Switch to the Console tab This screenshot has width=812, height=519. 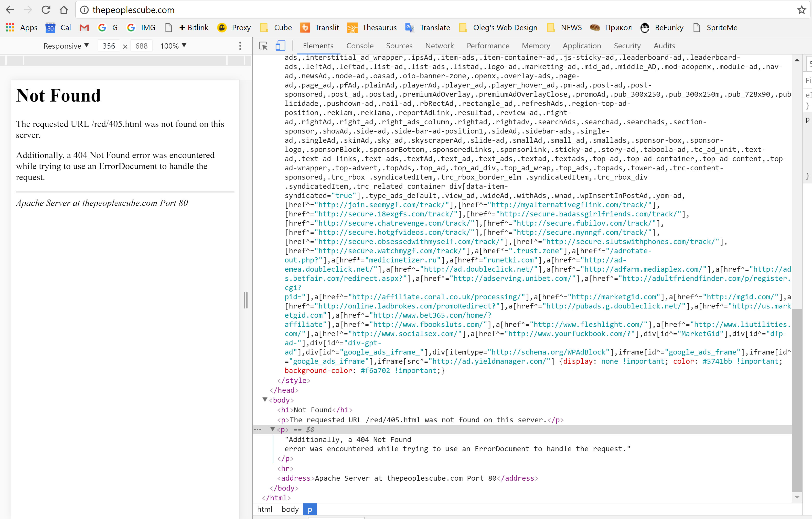point(360,46)
